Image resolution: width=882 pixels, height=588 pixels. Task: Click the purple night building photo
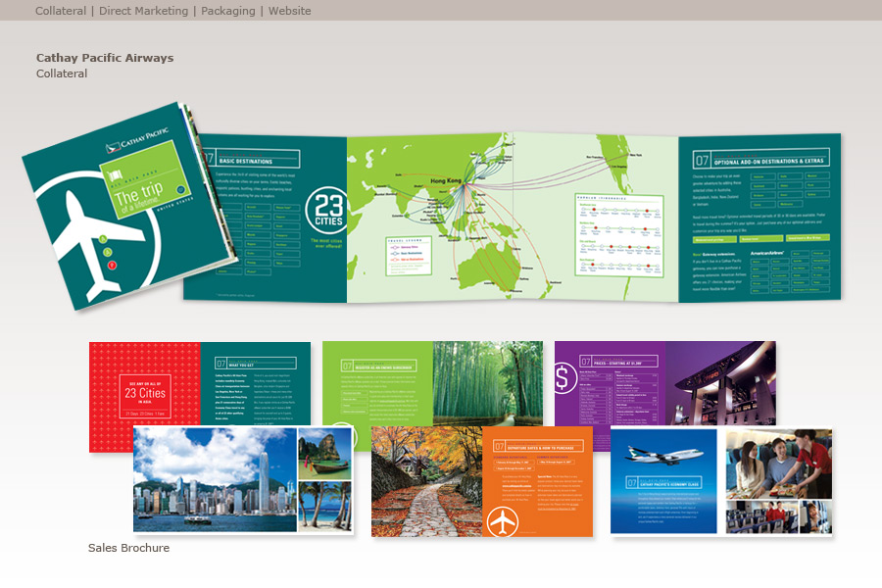pyautogui.click(x=720, y=382)
